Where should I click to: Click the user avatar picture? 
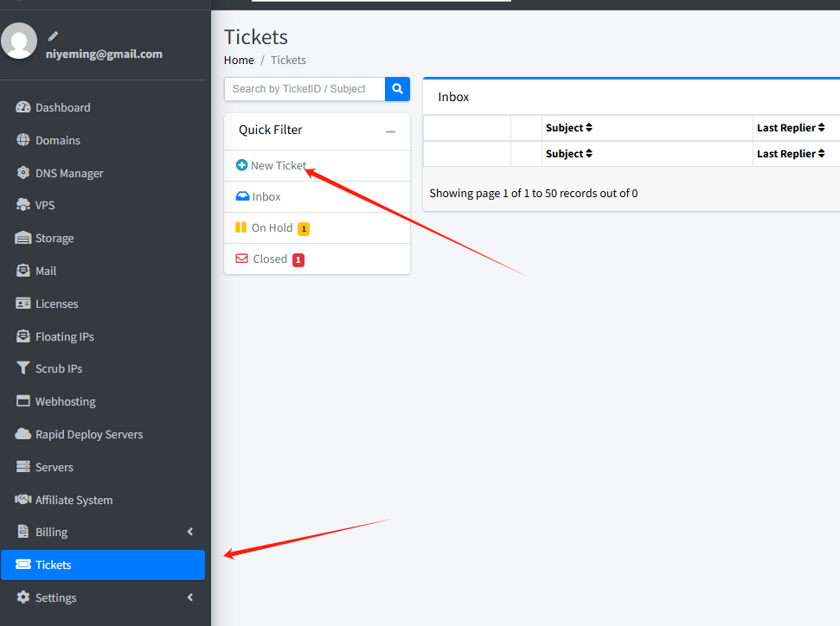pos(19,41)
